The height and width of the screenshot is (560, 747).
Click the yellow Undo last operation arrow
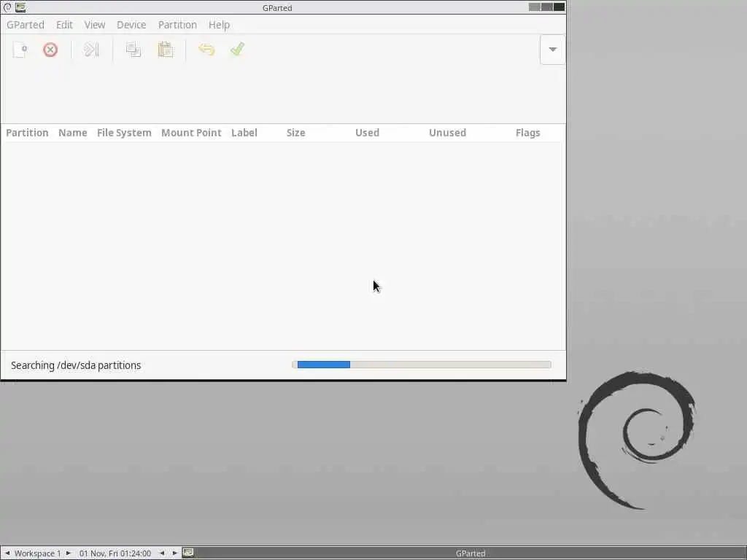click(x=206, y=50)
